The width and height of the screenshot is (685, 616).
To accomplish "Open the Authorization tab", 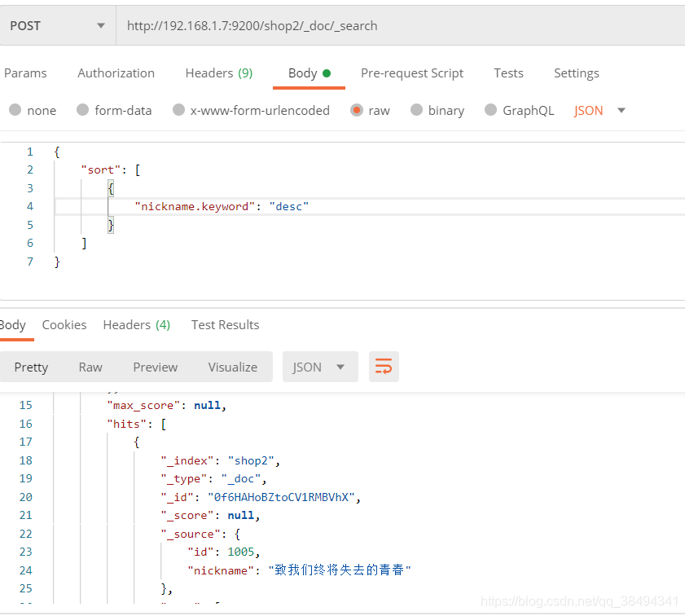I will click(x=116, y=73).
